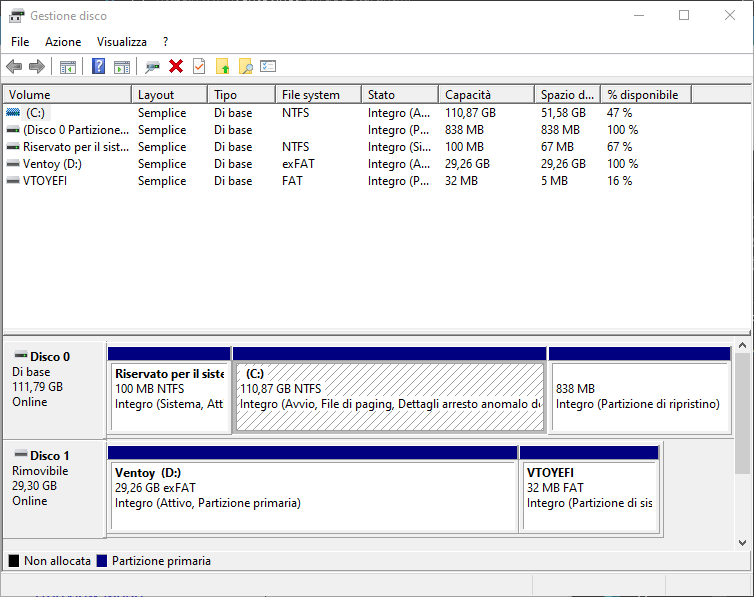Open the Azione menu

(63, 42)
